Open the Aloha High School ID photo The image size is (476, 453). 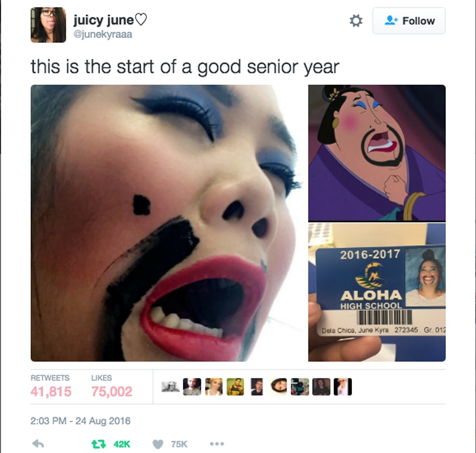pos(377,292)
